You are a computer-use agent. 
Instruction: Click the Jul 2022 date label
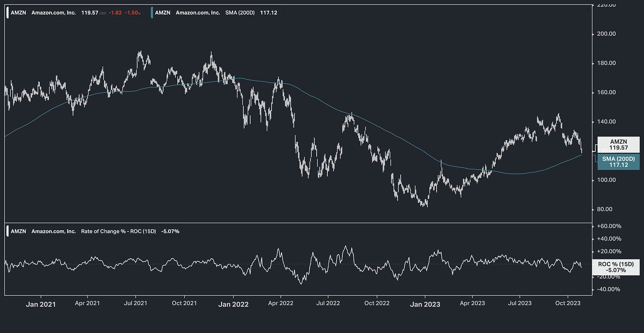[x=328, y=304]
